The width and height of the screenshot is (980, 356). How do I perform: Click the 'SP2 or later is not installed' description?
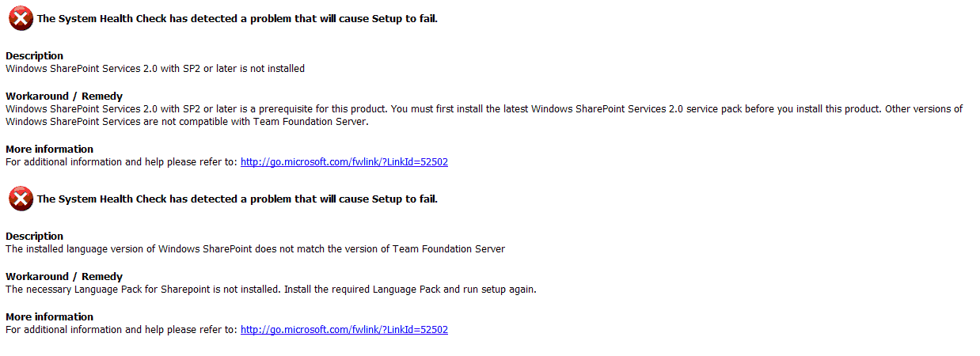[155, 69]
